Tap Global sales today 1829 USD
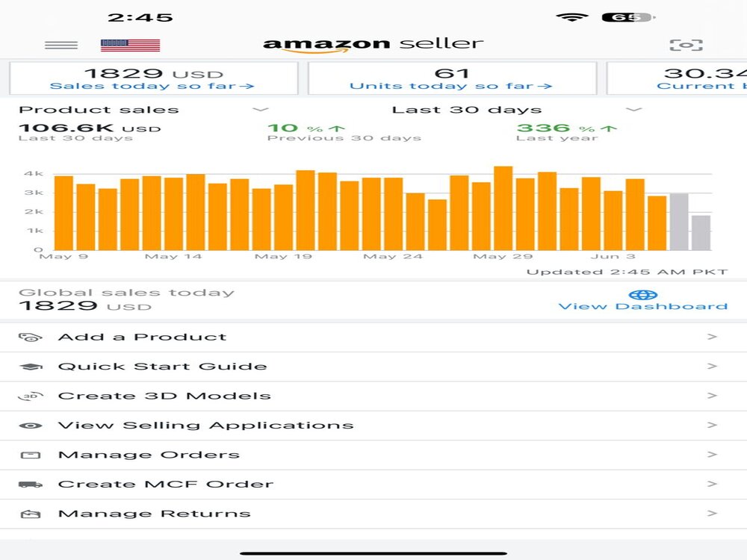747x560 pixels. pos(126,299)
